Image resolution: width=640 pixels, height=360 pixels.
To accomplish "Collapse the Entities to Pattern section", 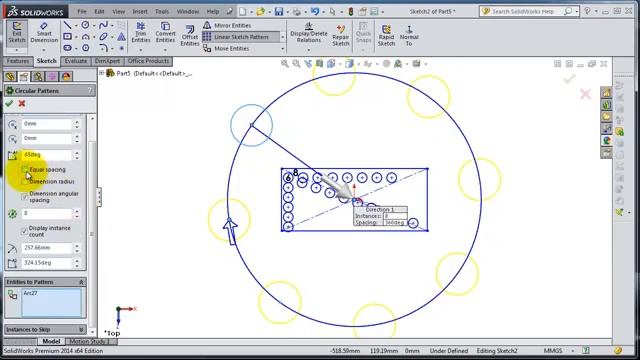I will coord(81,282).
